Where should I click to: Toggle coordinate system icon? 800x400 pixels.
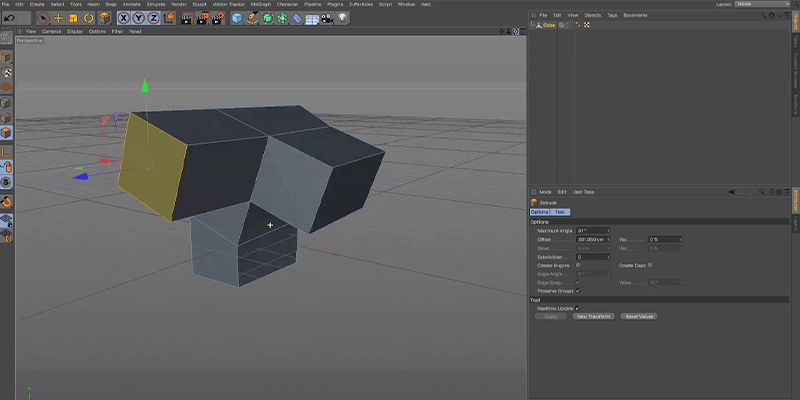(x=169, y=18)
